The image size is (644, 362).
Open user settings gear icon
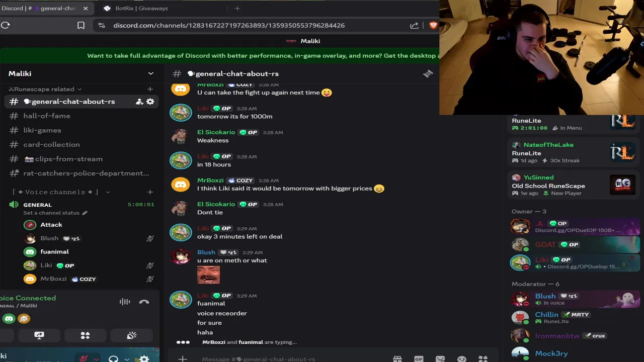pos(144,359)
